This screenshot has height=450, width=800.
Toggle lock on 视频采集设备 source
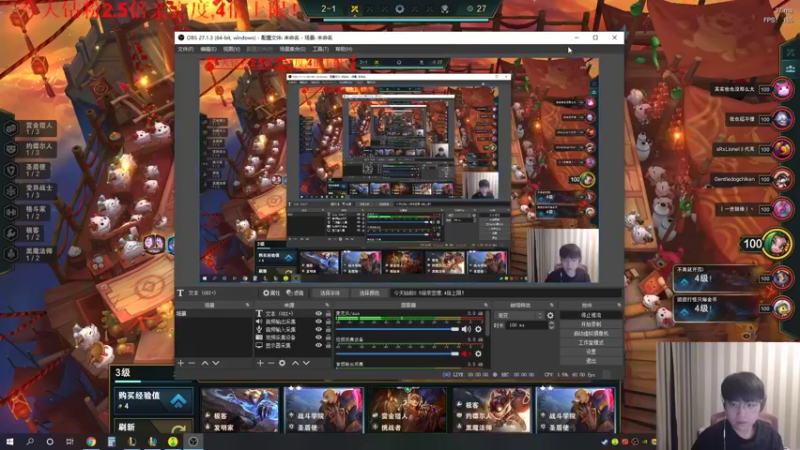(x=328, y=337)
